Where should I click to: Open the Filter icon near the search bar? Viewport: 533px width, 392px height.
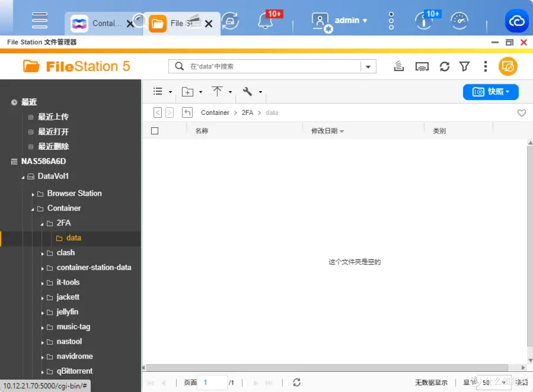(464, 66)
